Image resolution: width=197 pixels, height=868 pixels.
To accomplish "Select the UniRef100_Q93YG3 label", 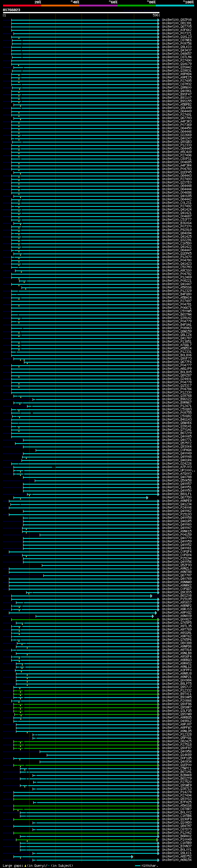I will click(x=177, y=799).
